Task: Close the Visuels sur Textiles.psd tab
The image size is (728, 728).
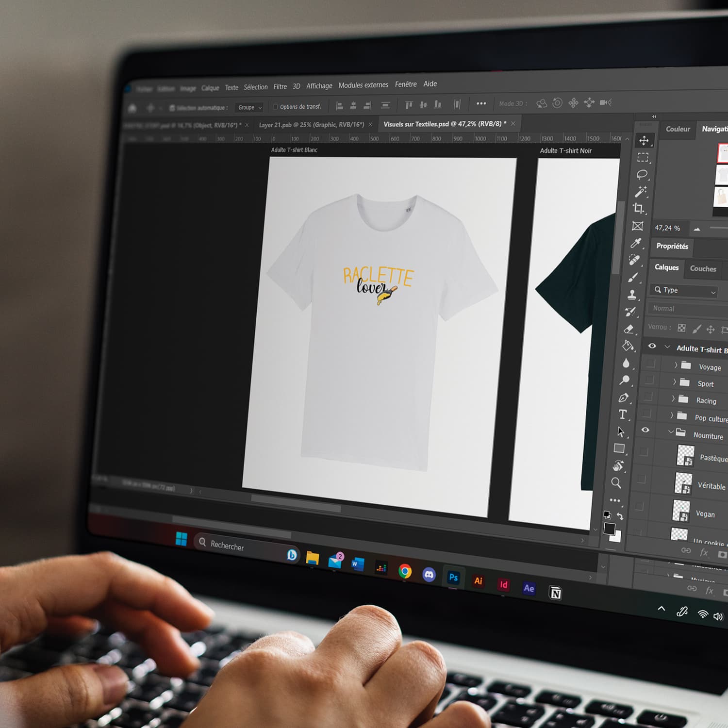Action: (513, 123)
